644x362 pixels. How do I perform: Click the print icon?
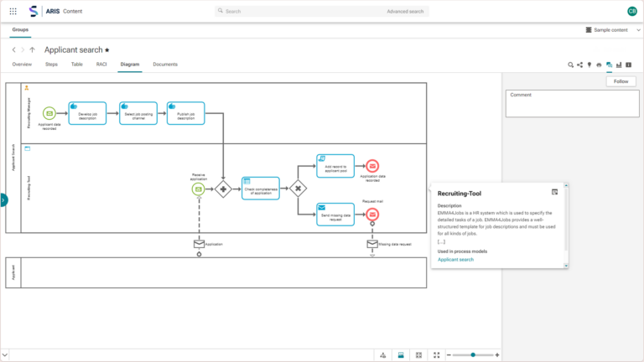tap(599, 65)
